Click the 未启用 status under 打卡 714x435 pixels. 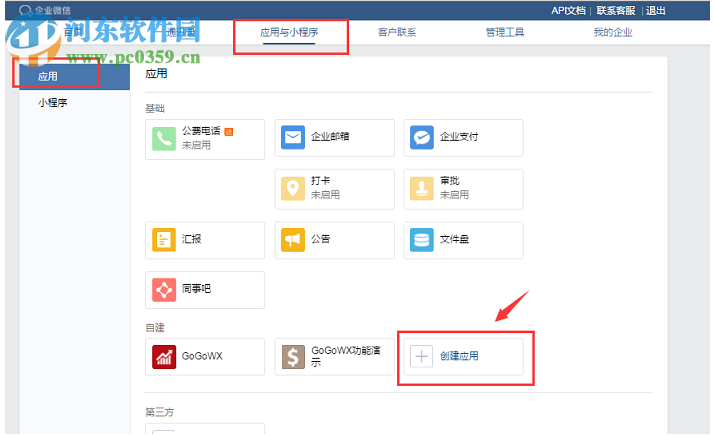325,195
